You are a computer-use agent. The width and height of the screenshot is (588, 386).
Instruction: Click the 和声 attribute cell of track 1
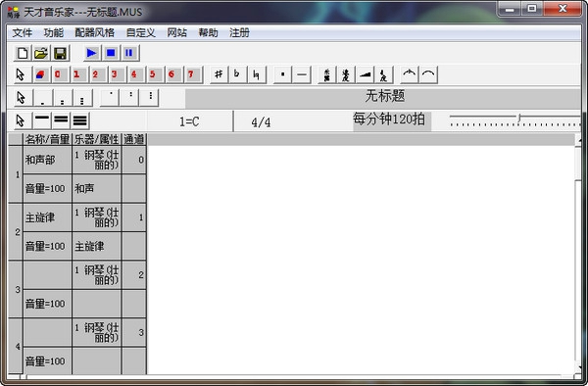click(x=97, y=188)
